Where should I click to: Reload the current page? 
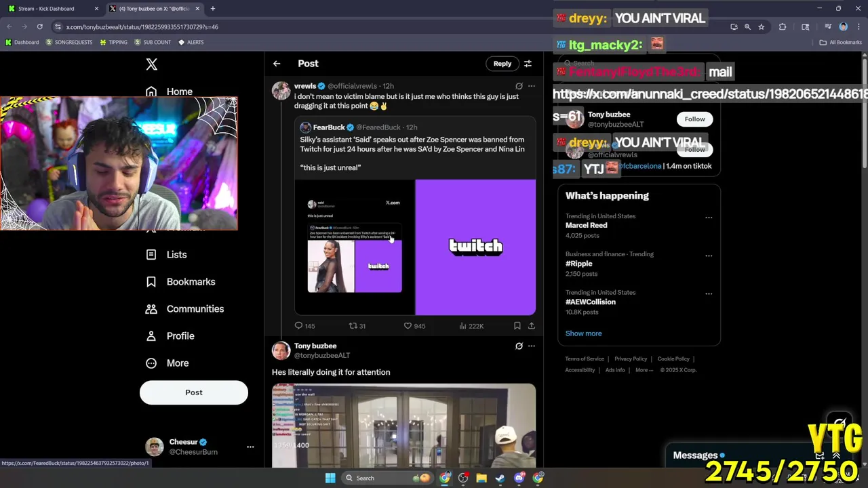pos(40,27)
